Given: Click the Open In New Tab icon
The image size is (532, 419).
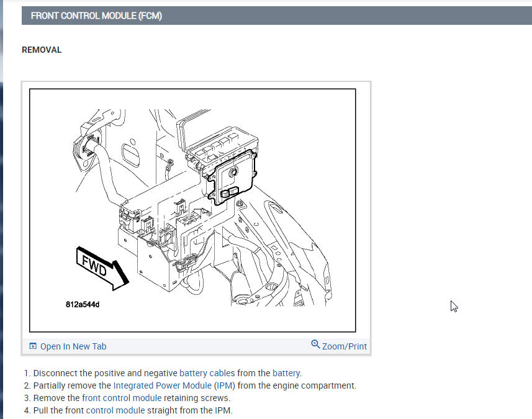Looking at the screenshot, I should [33, 346].
